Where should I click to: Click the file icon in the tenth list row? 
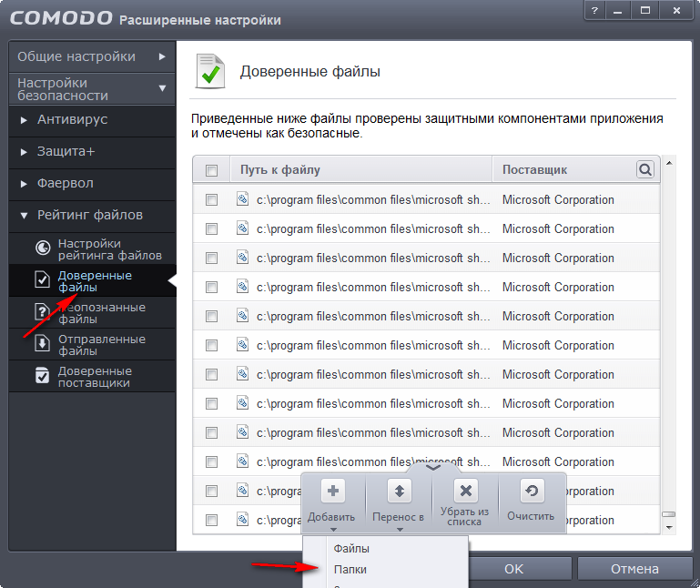(242, 461)
